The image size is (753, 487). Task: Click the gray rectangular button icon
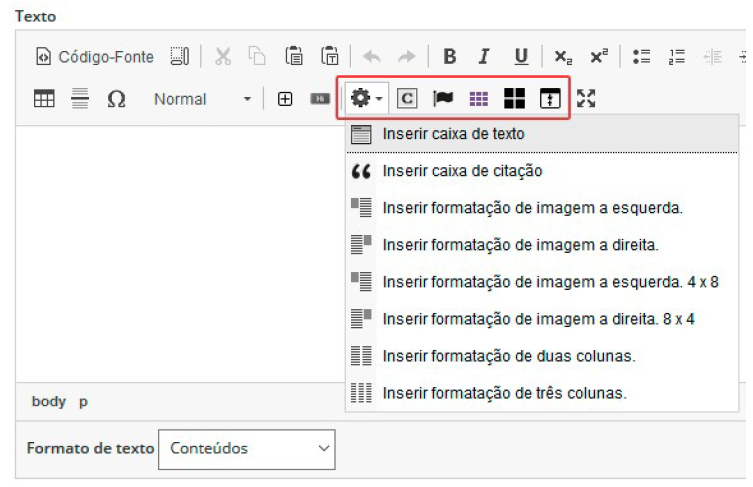pyautogui.click(x=320, y=99)
